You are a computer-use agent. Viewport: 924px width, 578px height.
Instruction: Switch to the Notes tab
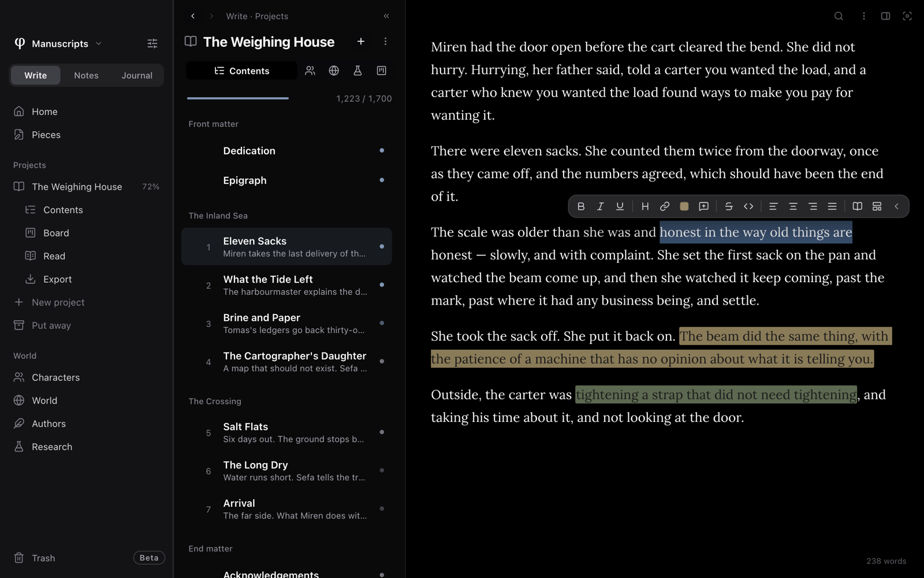86,75
